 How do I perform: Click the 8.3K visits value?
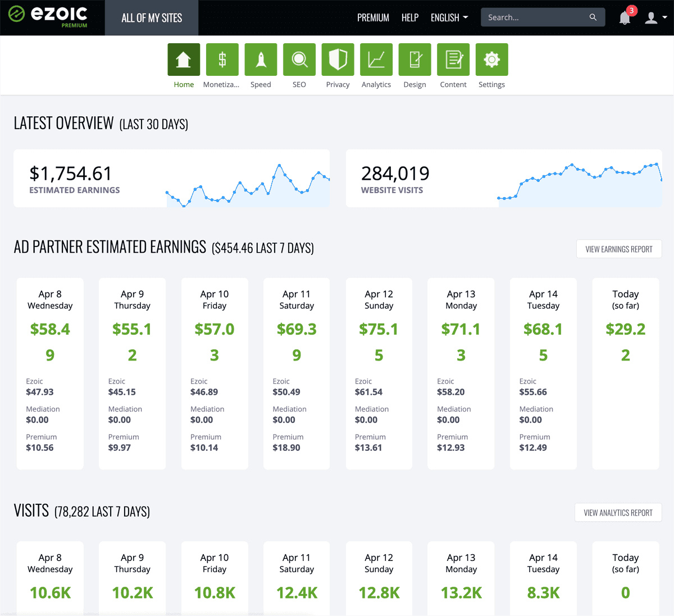(x=543, y=592)
